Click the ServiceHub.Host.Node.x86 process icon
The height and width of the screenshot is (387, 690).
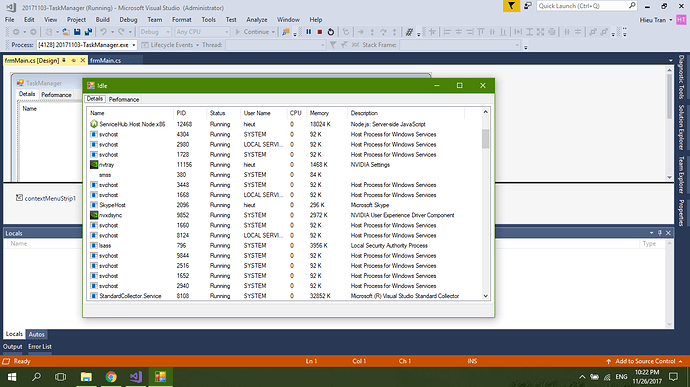click(x=94, y=124)
